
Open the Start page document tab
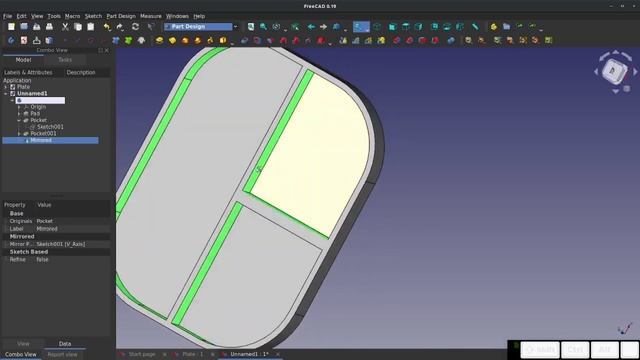[142, 354]
